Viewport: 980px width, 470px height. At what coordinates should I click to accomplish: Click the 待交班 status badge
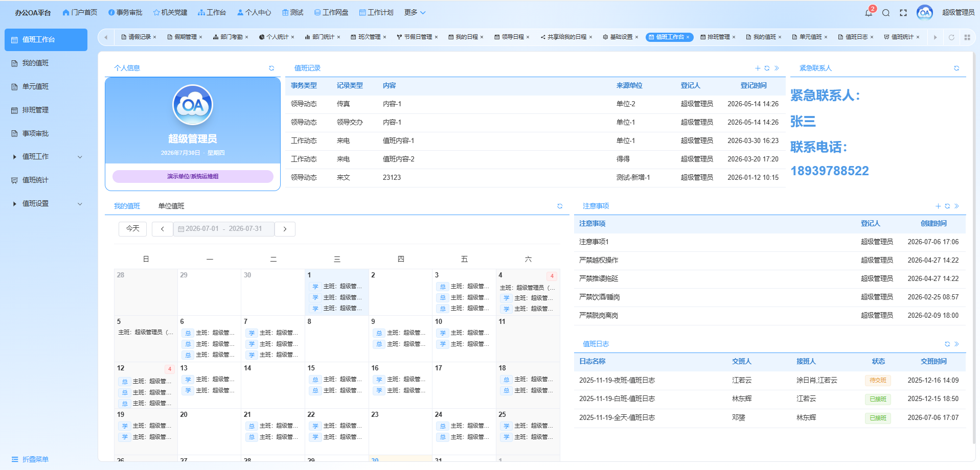click(x=878, y=380)
